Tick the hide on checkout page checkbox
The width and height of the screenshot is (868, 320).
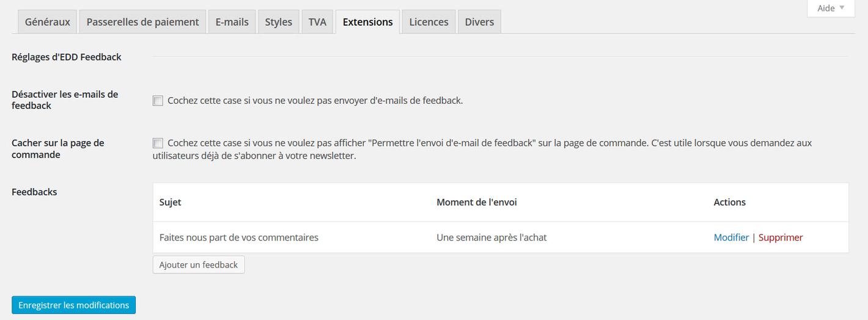158,144
